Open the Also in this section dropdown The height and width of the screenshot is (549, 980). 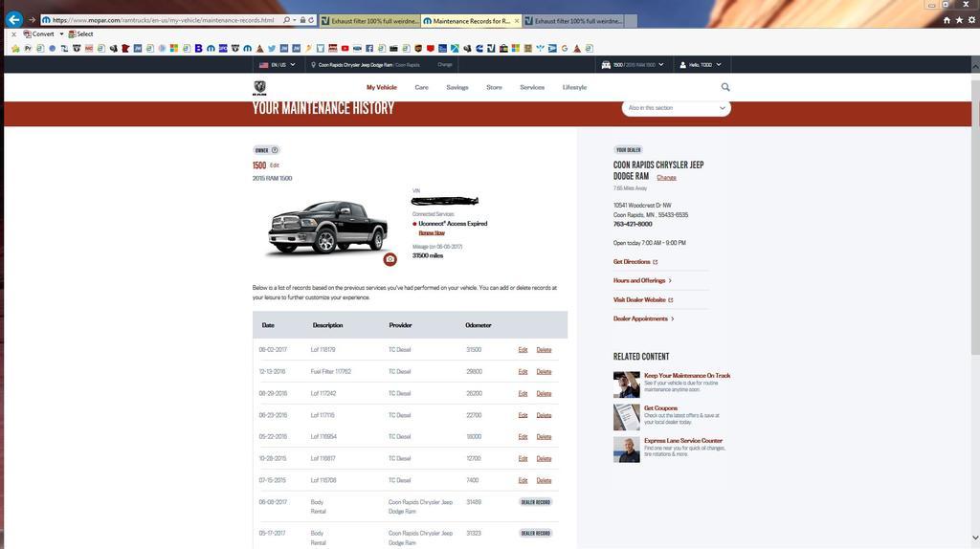pyautogui.click(x=677, y=108)
